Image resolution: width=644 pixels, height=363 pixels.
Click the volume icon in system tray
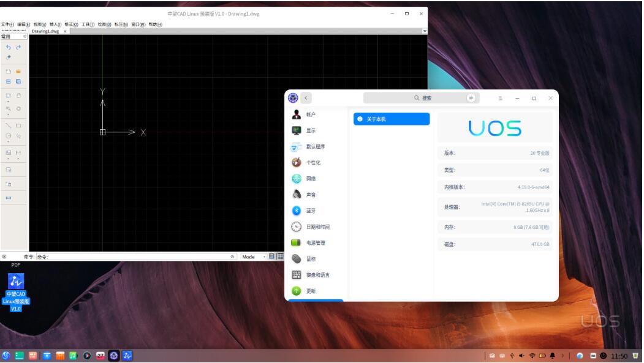tap(521, 356)
